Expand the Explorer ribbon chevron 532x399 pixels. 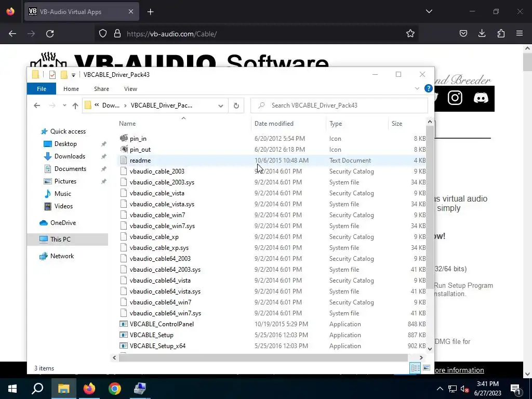tap(417, 88)
